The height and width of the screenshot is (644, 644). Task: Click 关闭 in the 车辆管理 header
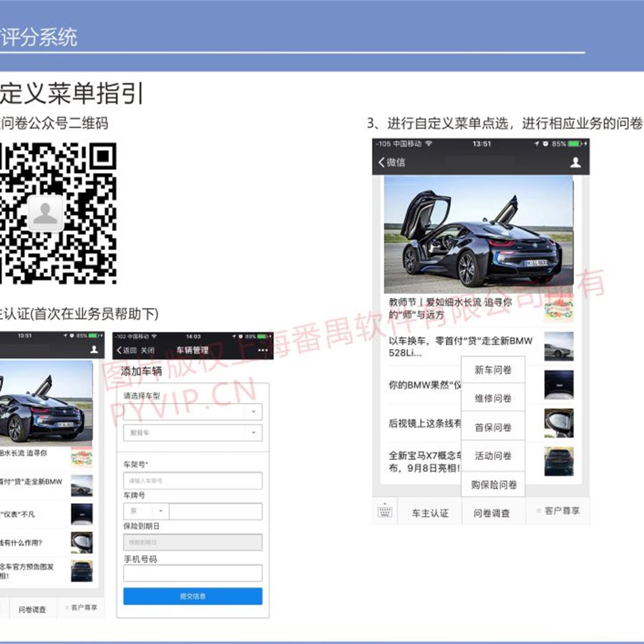(147, 351)
